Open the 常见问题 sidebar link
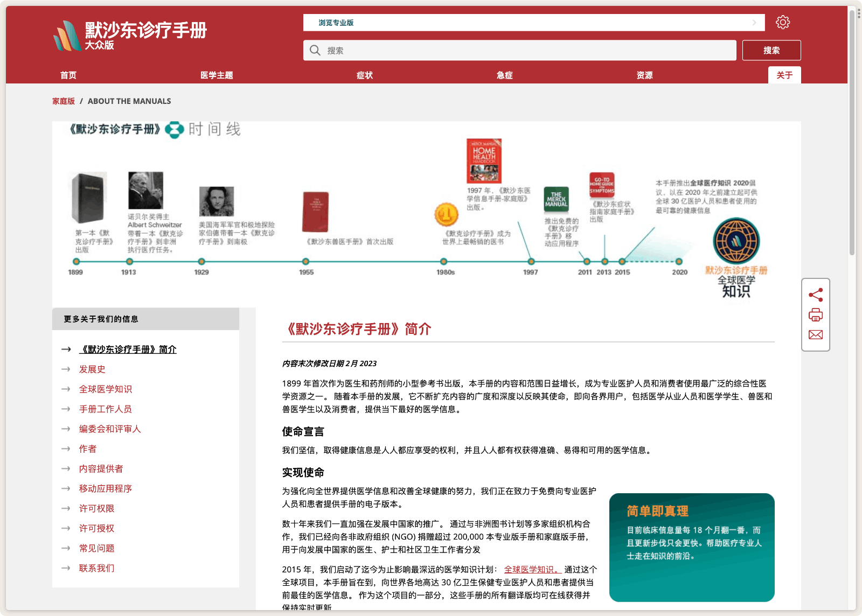Image resolution: width=862 pixels, height=616 pixels. click(x=97, y=549)
